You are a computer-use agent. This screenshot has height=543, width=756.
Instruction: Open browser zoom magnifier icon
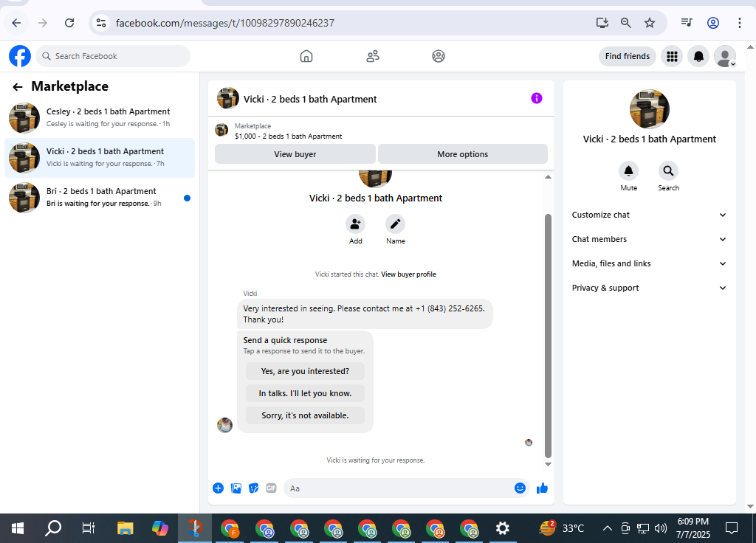(626, 23)
